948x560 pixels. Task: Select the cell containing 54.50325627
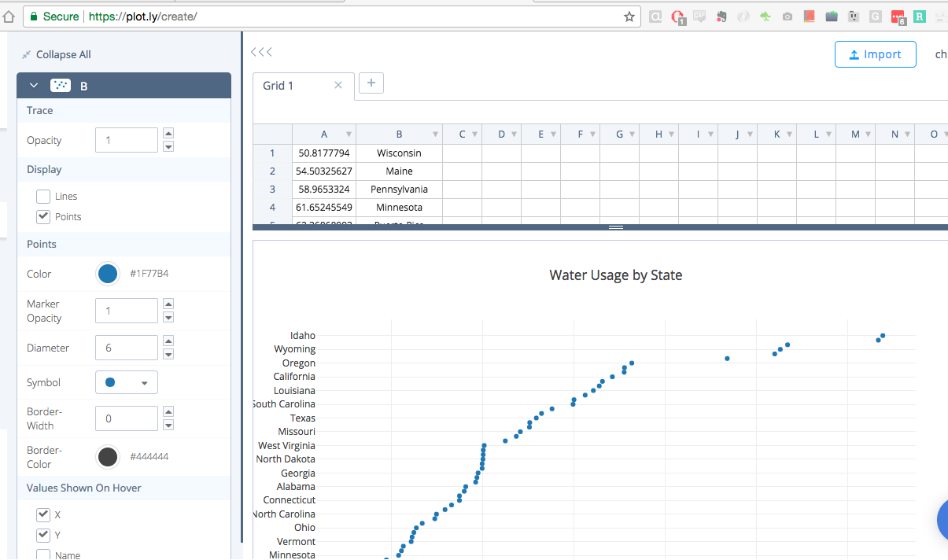pos(324,171)
